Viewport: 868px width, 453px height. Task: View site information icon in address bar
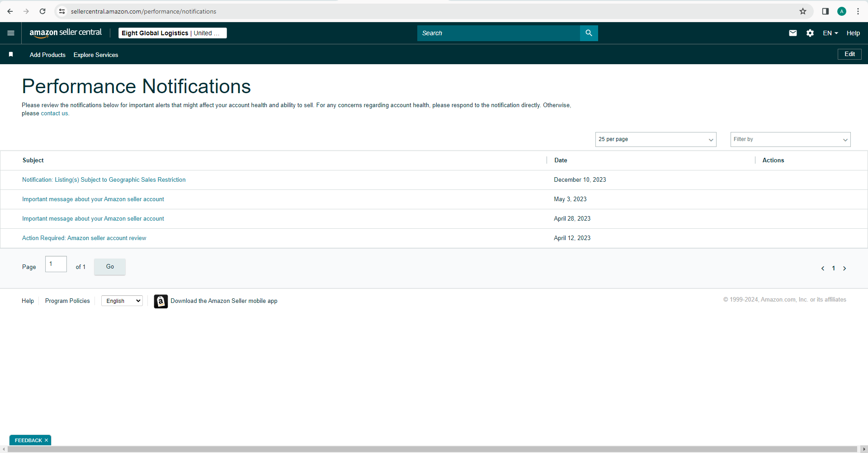coord(62,11)
